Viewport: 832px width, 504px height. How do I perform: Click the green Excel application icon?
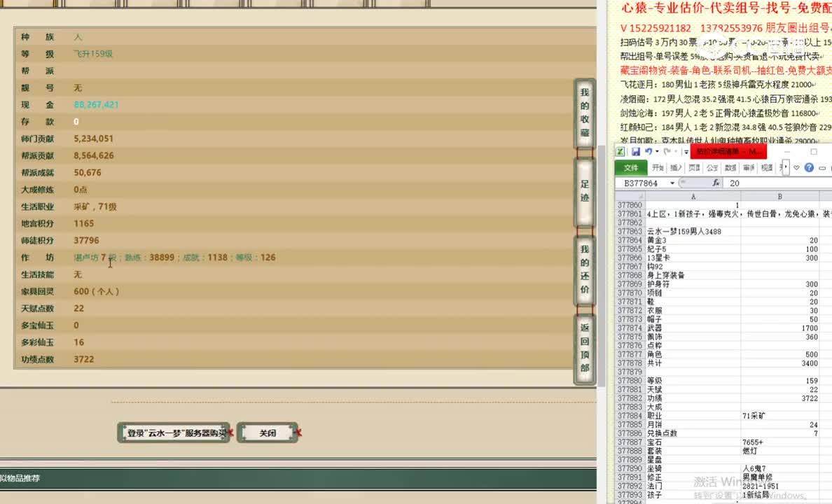622,150
